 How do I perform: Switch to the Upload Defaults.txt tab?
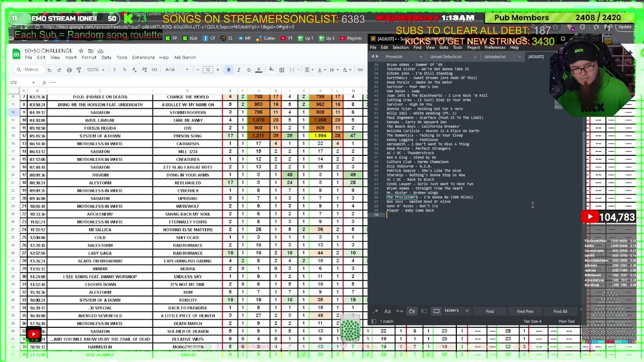(x=445, y=57)
